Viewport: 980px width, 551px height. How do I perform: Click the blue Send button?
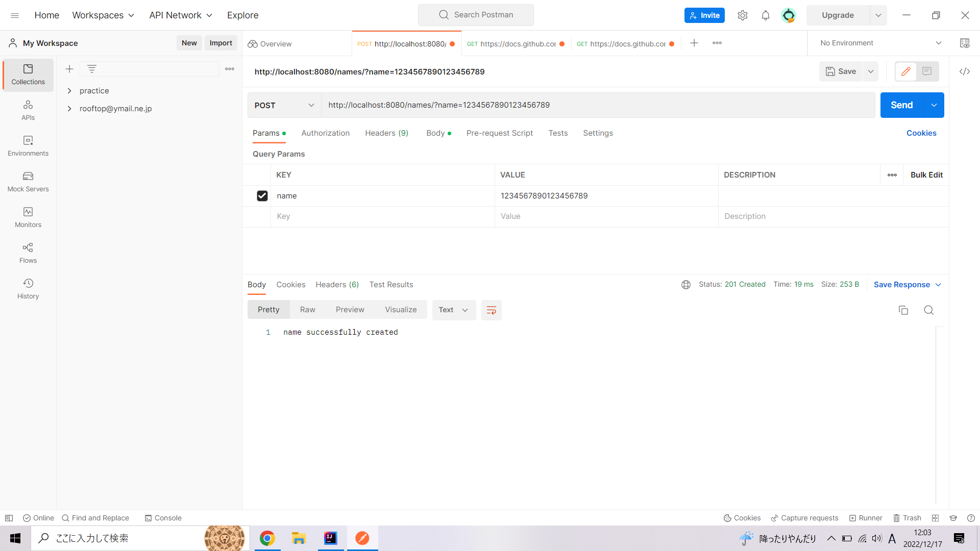tap(901, 105)
